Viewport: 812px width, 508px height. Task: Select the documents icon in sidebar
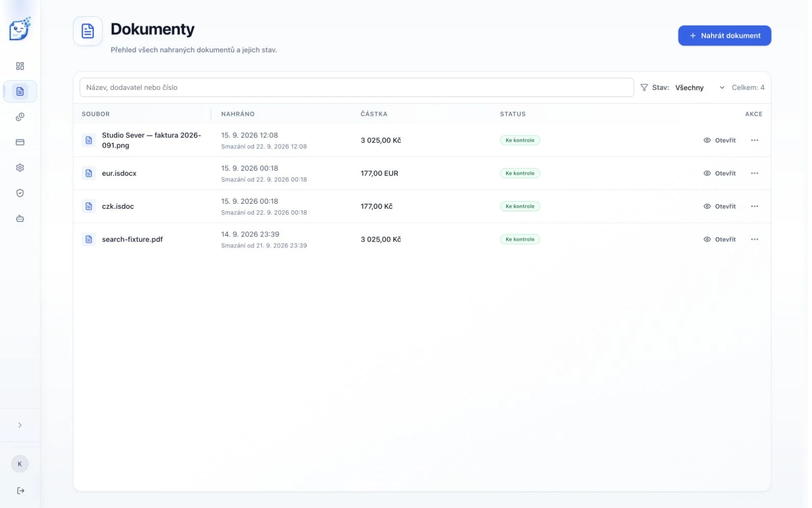click(x=20, y=91)
